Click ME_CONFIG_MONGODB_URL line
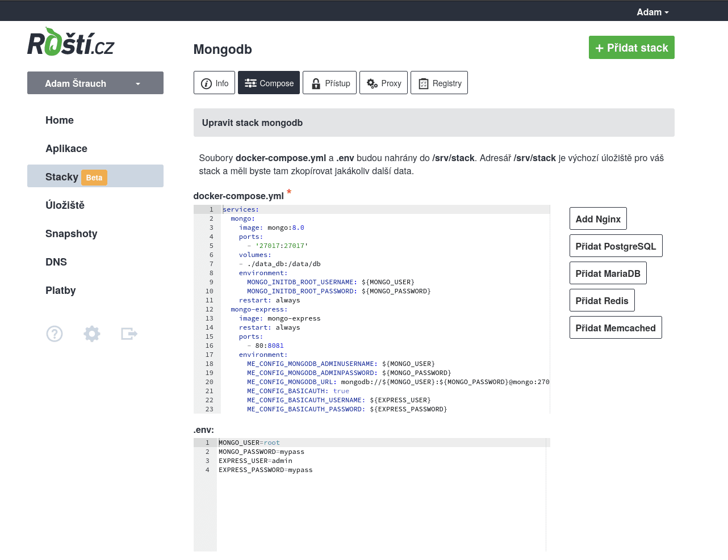728x560 pixels. pyautogui.click(x=398, y=382)
